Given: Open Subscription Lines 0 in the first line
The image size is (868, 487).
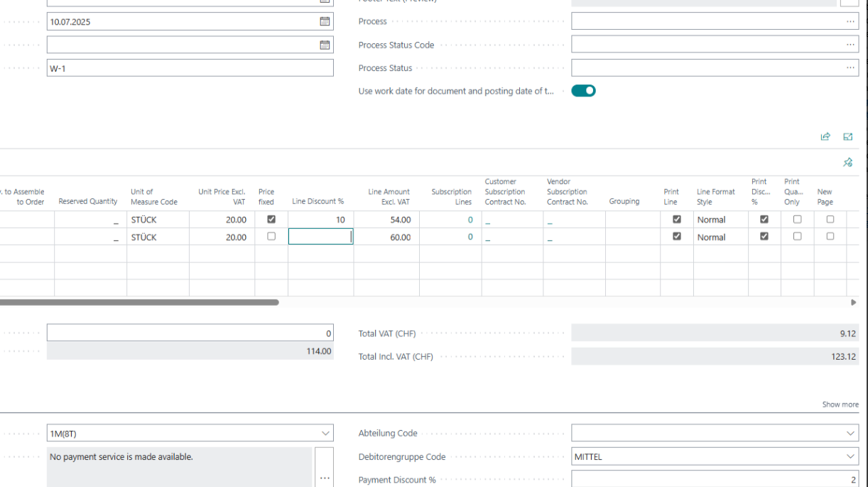Looking at the screenshot, I should click(x=470, y=220).
